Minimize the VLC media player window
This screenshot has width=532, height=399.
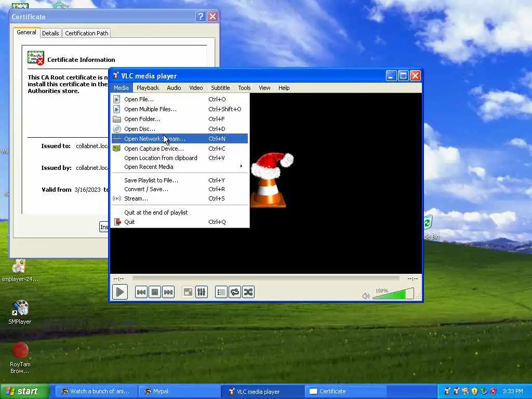[x=391, y=76]
